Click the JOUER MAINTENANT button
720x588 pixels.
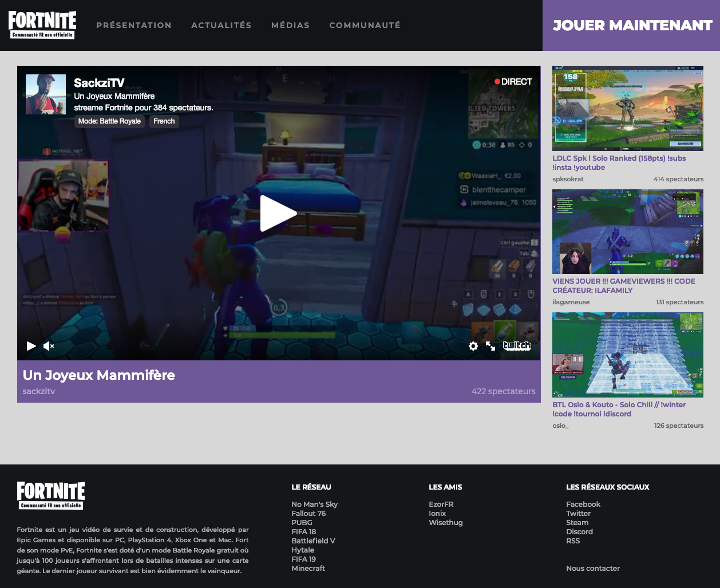tap(631, 25)
